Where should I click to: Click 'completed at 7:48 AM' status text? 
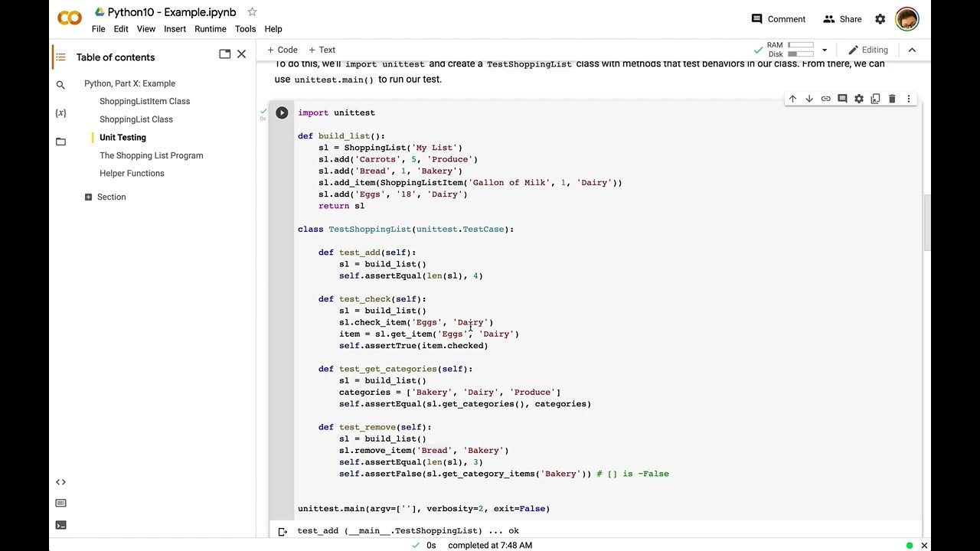click(490, 546)
